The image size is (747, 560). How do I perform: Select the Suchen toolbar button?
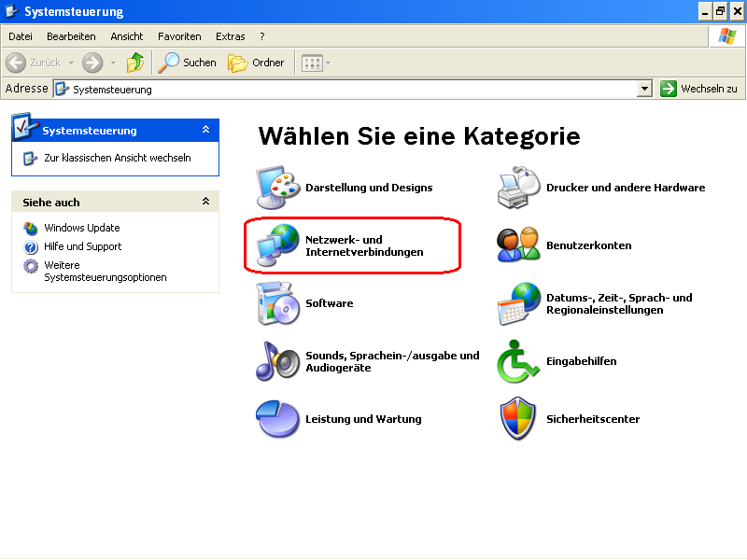(x=187, y=63)
